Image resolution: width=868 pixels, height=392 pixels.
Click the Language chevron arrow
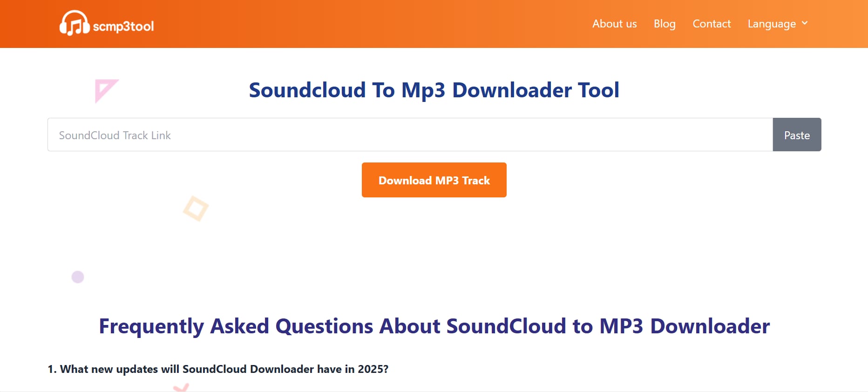[x=805, y=23]
